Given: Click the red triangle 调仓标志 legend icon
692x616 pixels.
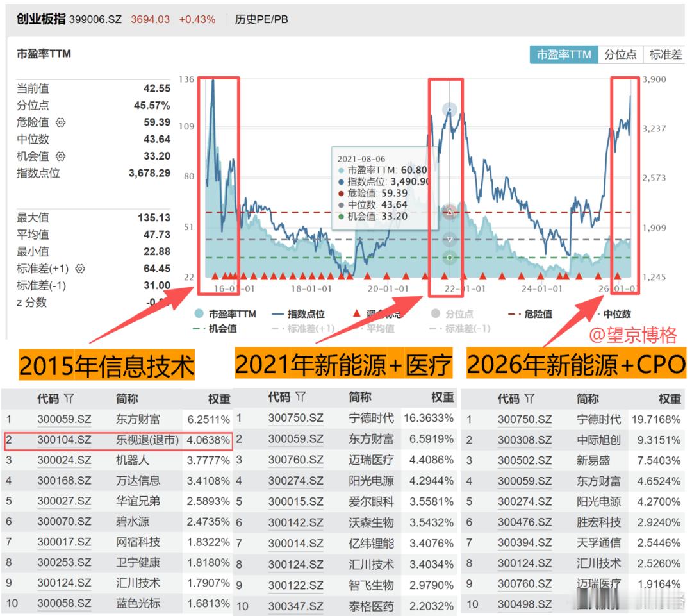Looking at the screenshot, I should (356, 312).
